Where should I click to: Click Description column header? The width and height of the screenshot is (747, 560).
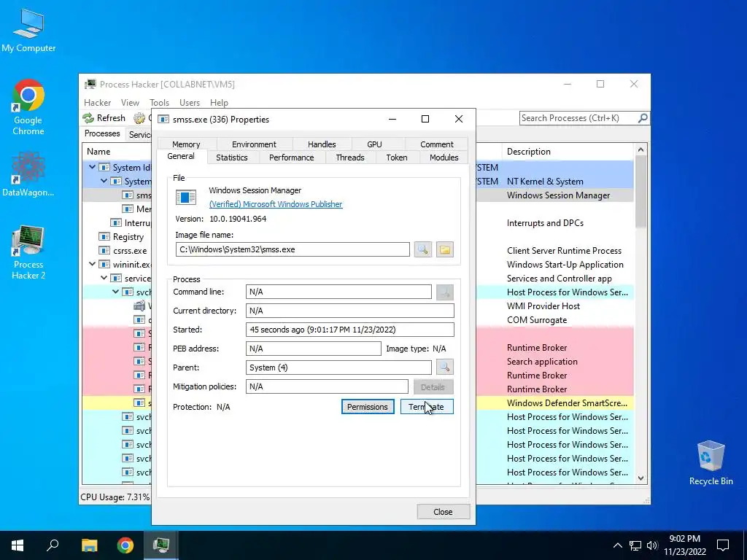(x=568, y=152)
